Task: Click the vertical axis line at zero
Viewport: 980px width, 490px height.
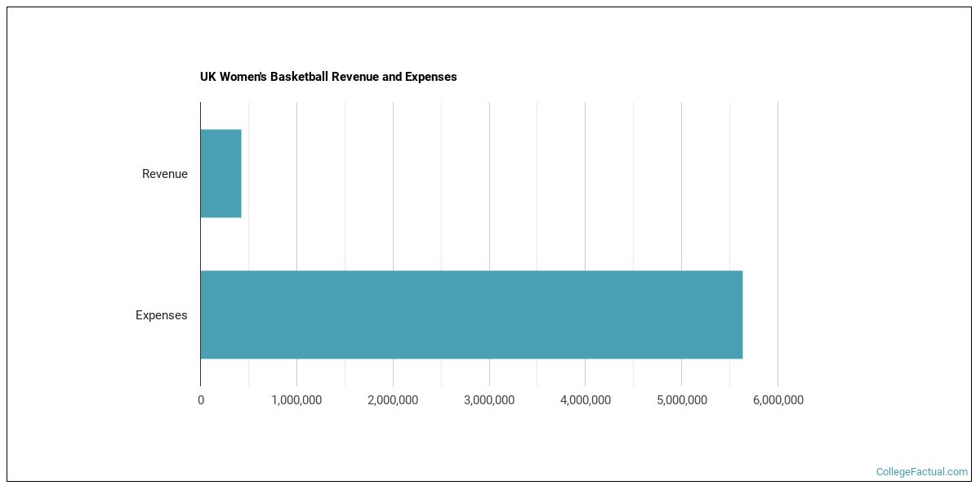Action: [x=200, y=245]
